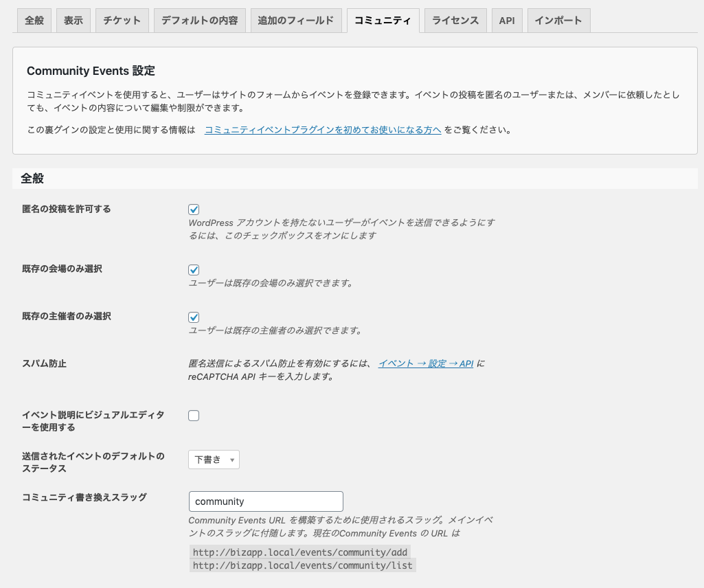Screen dimensions: 704x588
Task: Follow the イベント → 設定 → API link
Action: coord(426,363)
